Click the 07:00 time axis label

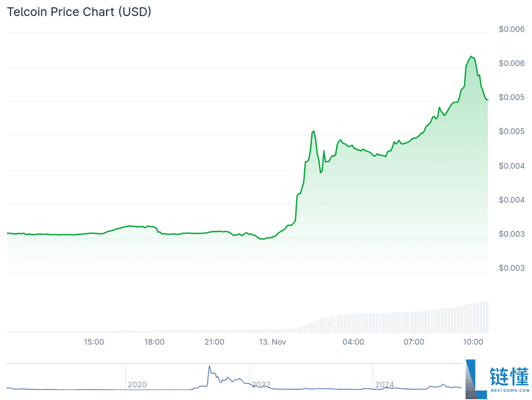pos(414,342)
